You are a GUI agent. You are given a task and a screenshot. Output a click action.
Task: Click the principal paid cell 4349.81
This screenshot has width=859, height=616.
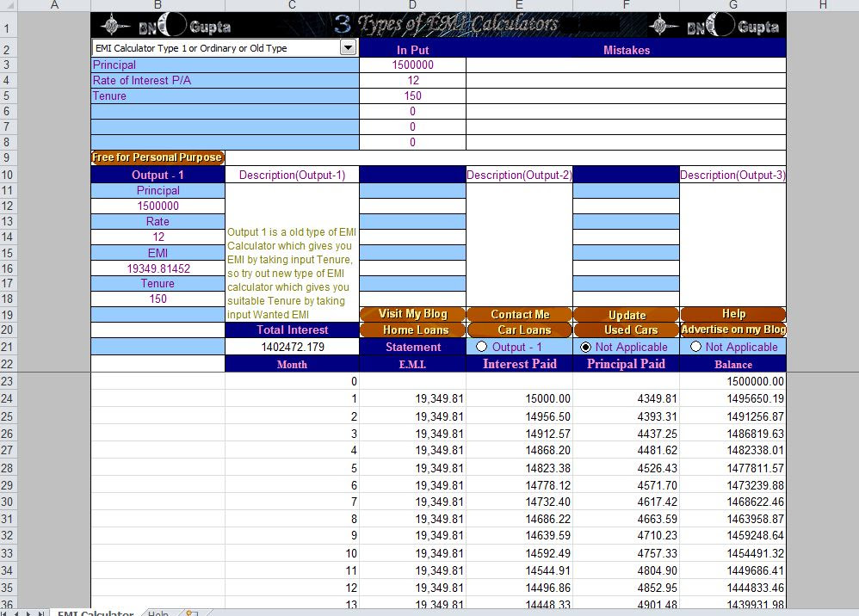[x=626, y=398]
